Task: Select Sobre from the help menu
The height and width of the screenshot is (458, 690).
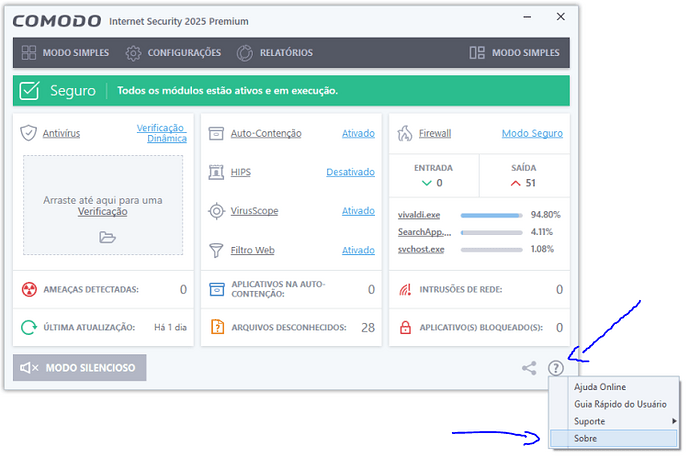Action: pos(587,438)
